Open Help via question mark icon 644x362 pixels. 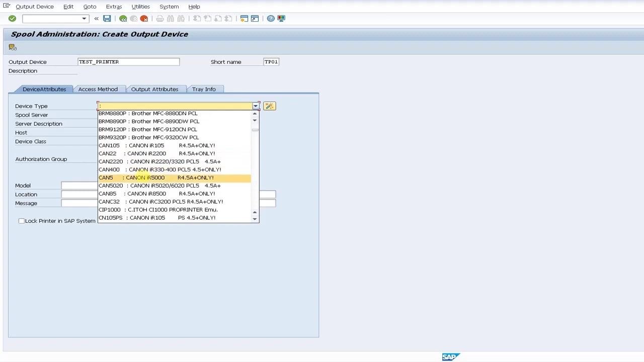271,19
